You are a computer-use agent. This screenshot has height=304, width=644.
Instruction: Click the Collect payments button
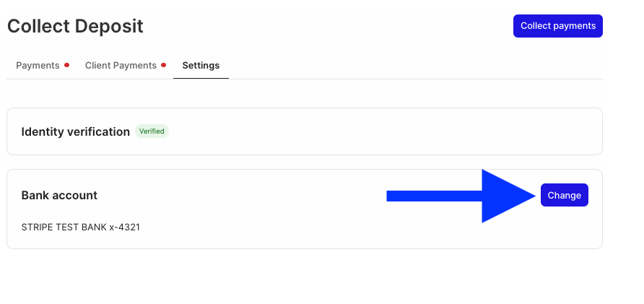[557, 26]
